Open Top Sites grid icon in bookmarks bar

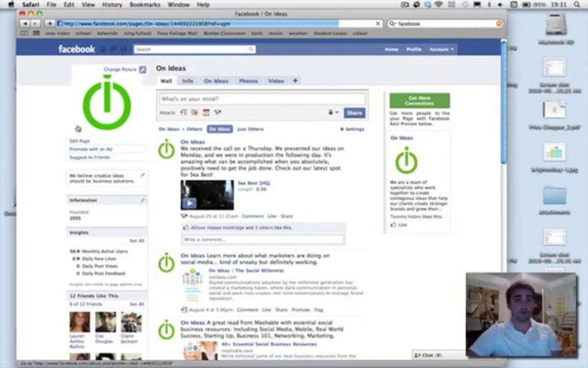tap(36, 33)
